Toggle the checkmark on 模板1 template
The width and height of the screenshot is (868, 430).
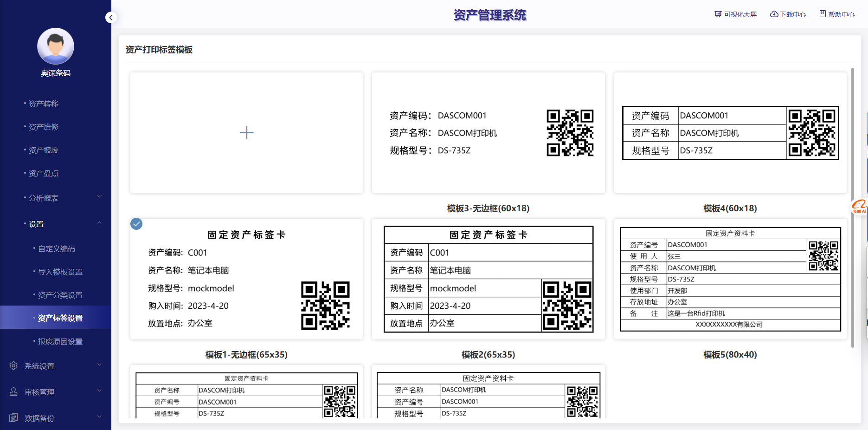click(136, 224)
